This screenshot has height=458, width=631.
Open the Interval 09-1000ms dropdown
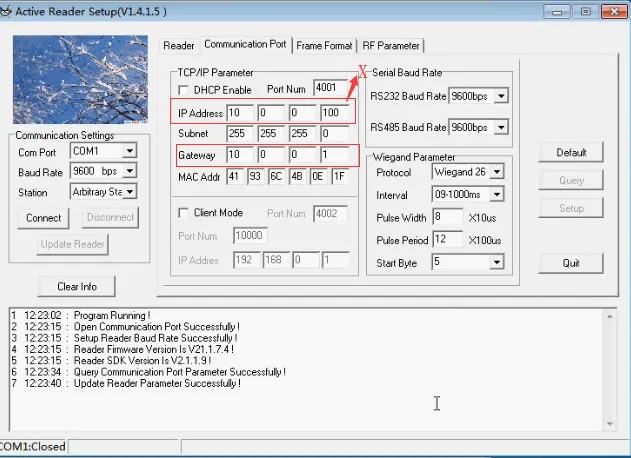click(x=497, y=194)
